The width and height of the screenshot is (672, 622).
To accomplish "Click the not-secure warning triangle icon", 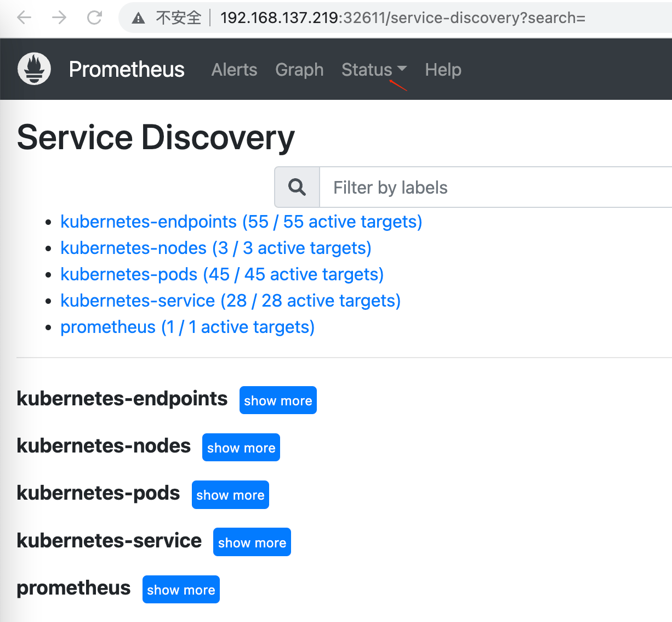I will point(139,19).
